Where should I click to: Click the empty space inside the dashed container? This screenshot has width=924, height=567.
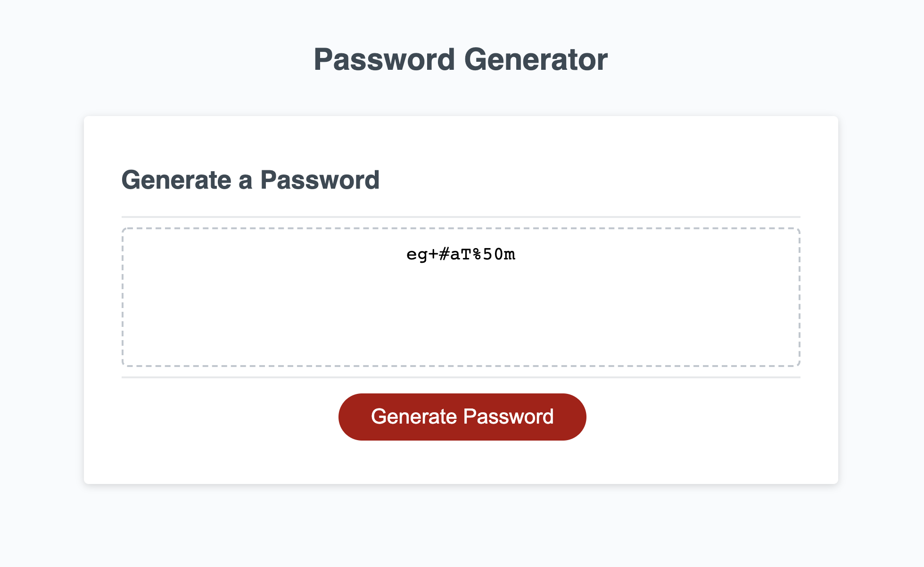[461, 325]
